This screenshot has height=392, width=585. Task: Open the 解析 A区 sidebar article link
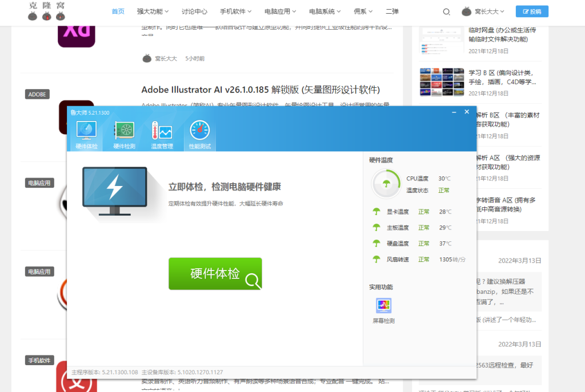pos(508,163)
